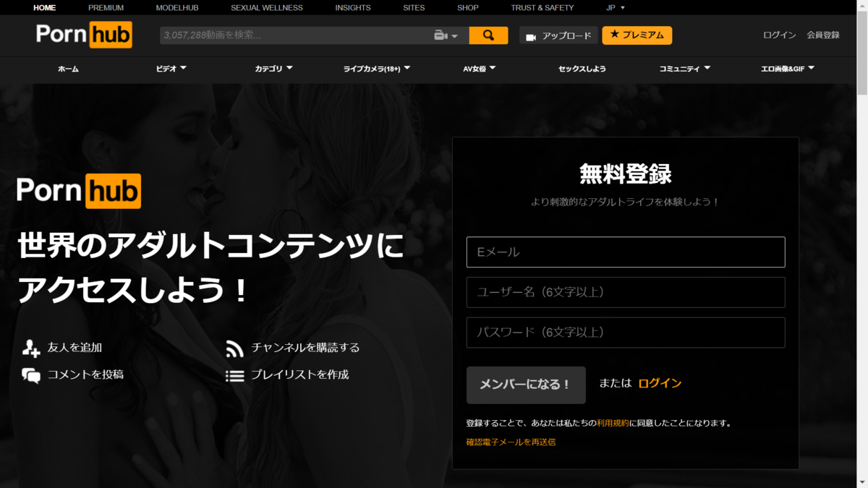This screenshot has height=488, width=868.
Task: Click the Pornhub logo in header
Action: 85,35
